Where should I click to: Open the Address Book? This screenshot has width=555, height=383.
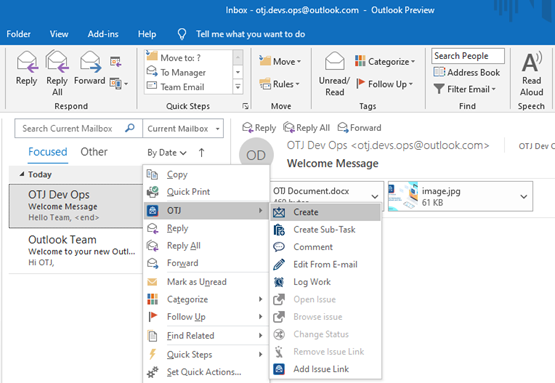coord(467,73)
